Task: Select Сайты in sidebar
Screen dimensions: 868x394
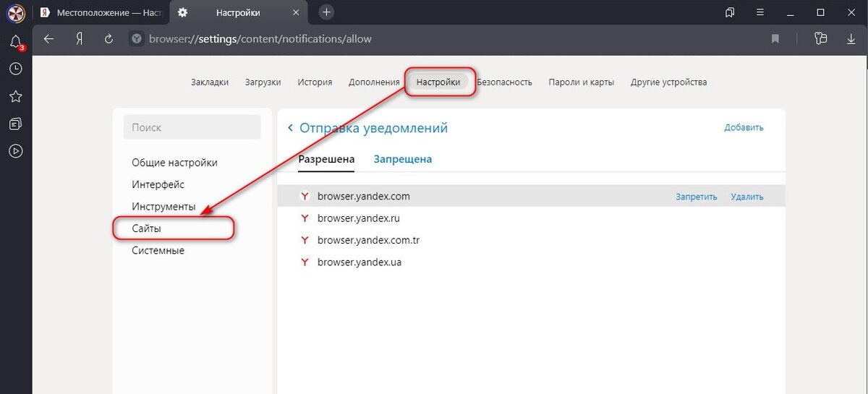Action: [x=146, y=228]
